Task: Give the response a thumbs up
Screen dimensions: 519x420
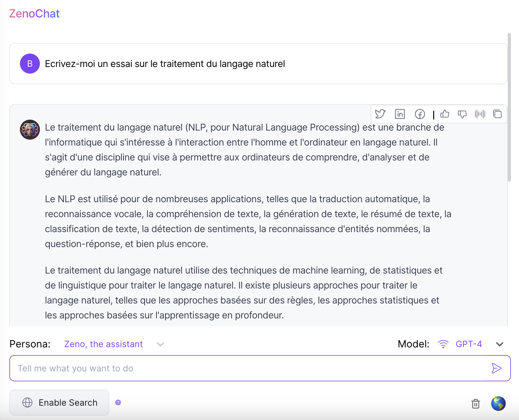Action: point(445,114)
